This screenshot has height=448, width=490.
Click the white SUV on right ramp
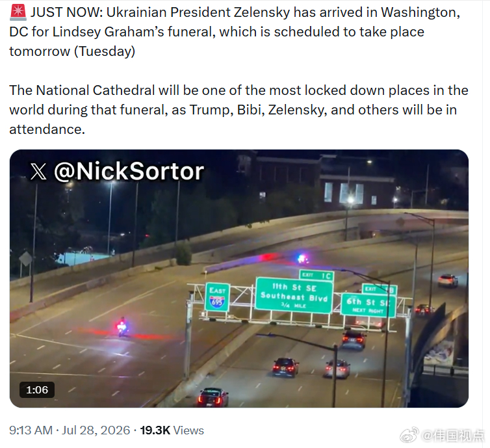coord(448,280)
